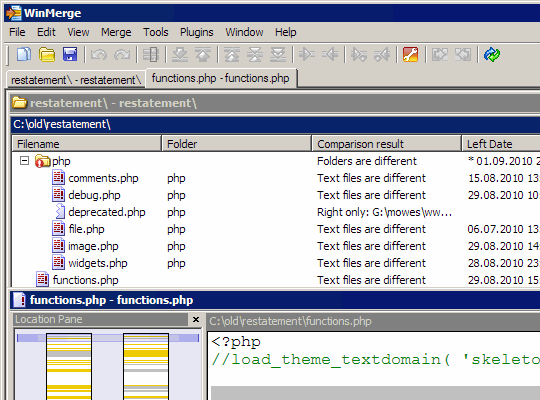Image resolution: width=540 pixels, height=400 pixels.
Task: Click the //load_theme_textdomain comment line
Action: click(x=375, y=360)
